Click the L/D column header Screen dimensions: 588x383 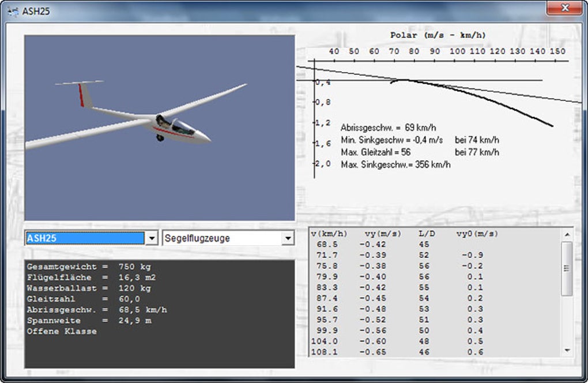pos(427,234)
